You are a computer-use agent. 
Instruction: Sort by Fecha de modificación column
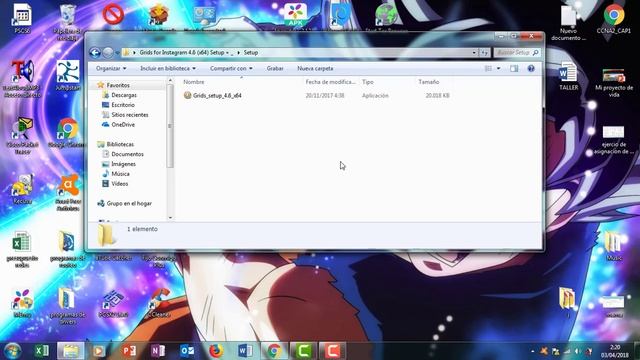pos(330,82)
